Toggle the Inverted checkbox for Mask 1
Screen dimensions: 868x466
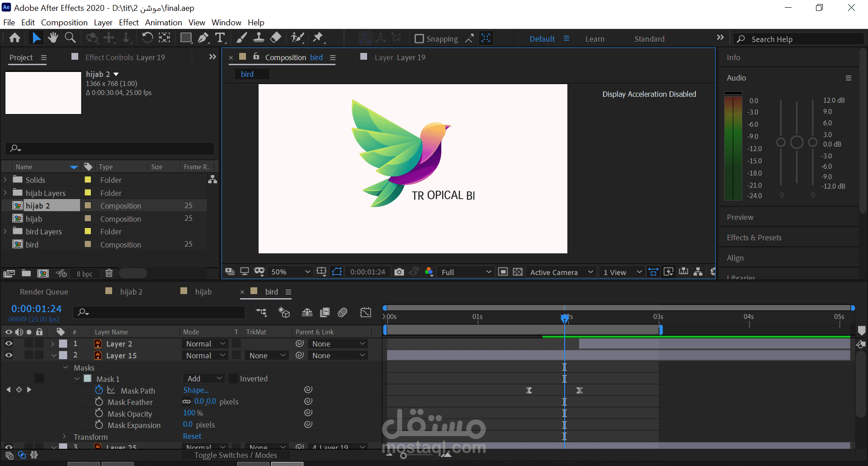click(x=233, y=379)
